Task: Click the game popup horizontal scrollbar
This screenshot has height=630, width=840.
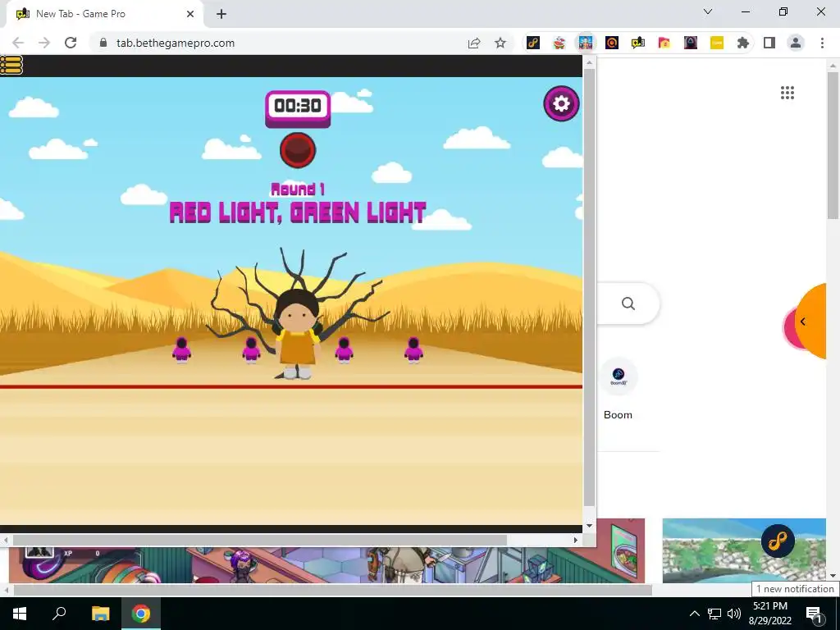Action: click(259, 540)
